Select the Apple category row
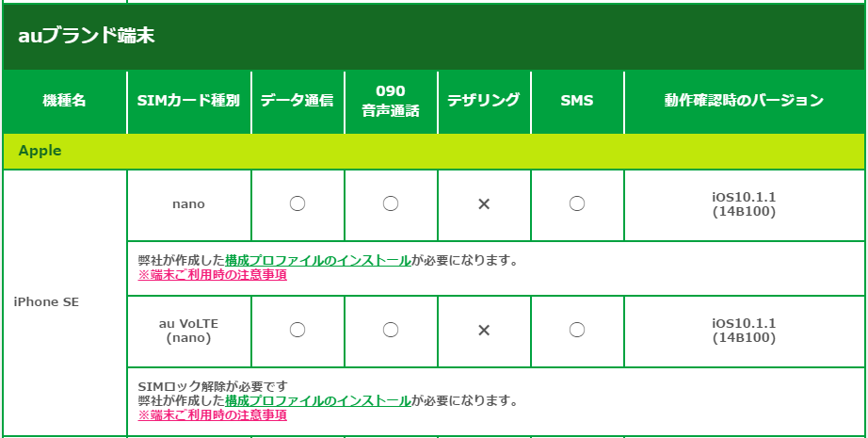The width and height of the screenshot is (868, 438). click(x=434, y=151)
